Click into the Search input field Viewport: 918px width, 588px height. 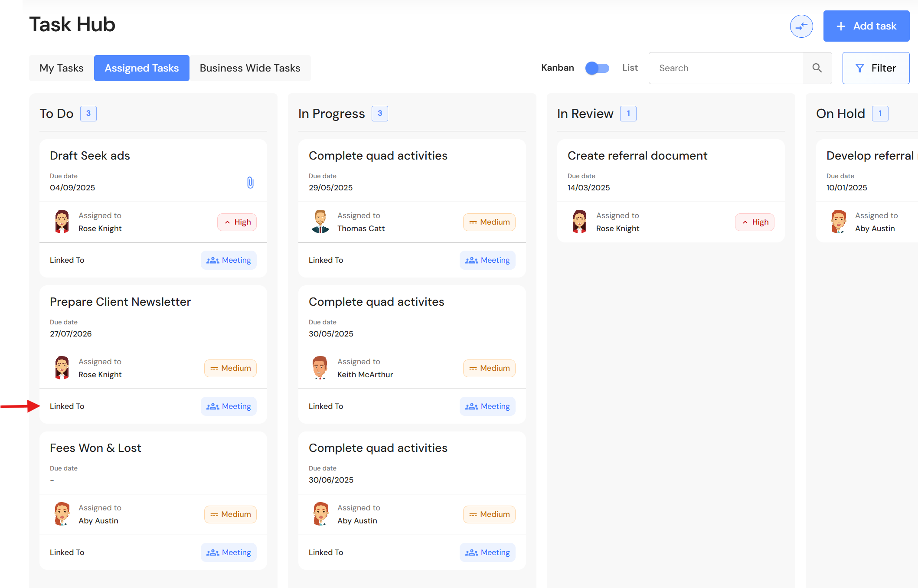726,68
